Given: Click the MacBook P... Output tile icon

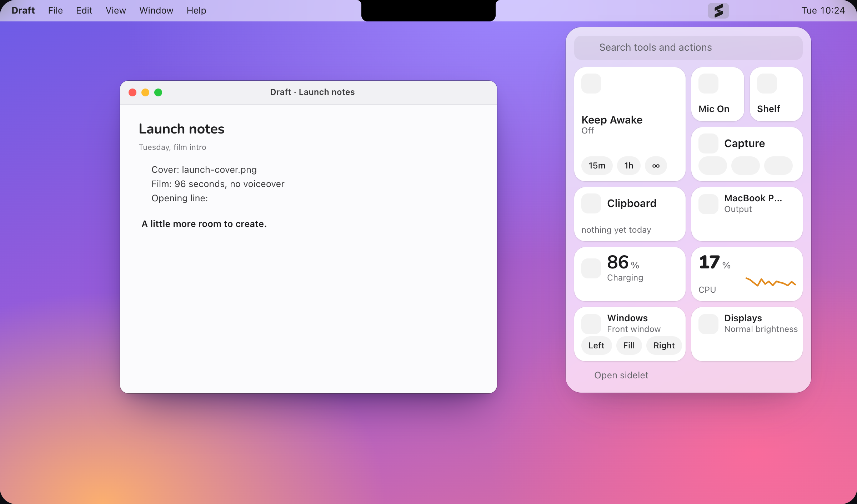Looking at the screenshot, I should tap(708, 204).
